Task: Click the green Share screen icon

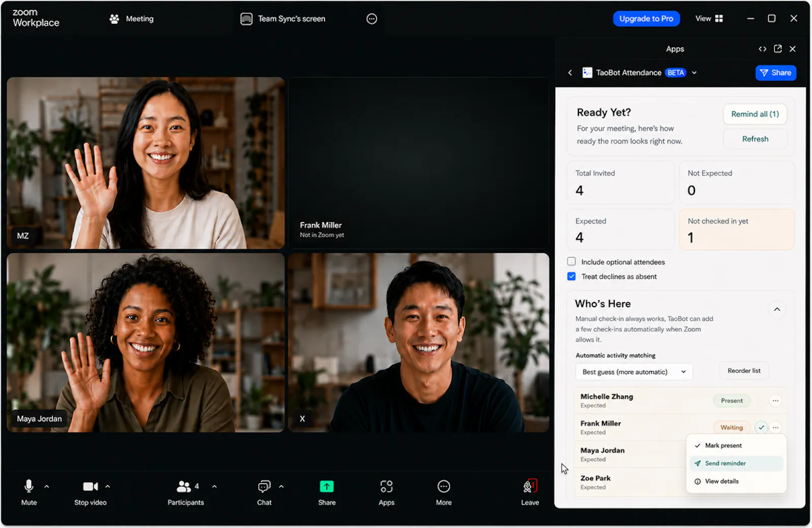Action: point(327,486)
